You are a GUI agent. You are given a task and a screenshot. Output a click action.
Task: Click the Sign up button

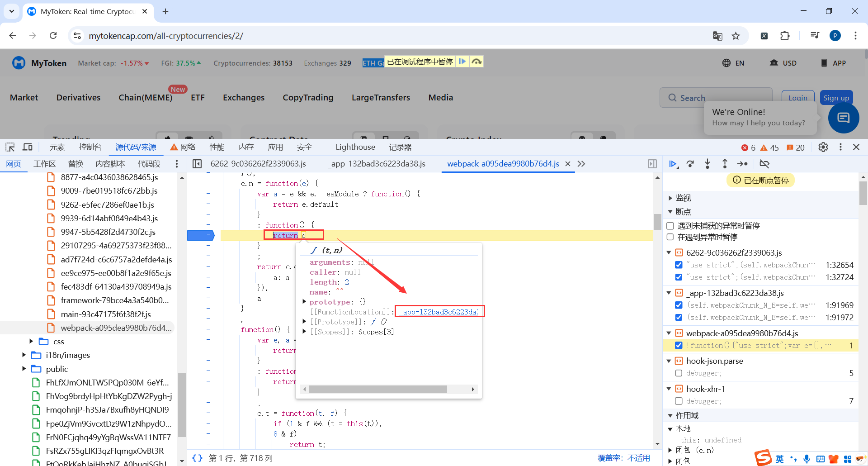click(x=836, y=98)
